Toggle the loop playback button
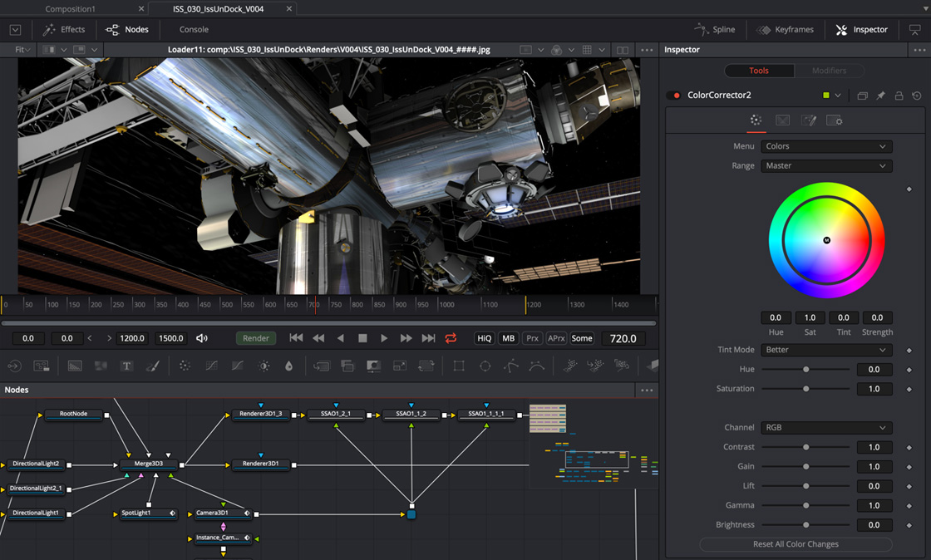This screenshot has width=931, height=560. coord(451,338)
